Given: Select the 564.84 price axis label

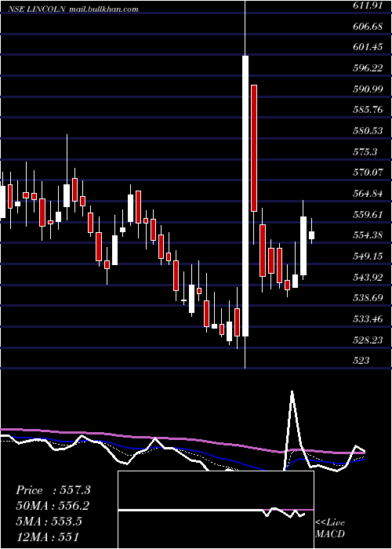Looking at the screenshot, I should [368, 194].
